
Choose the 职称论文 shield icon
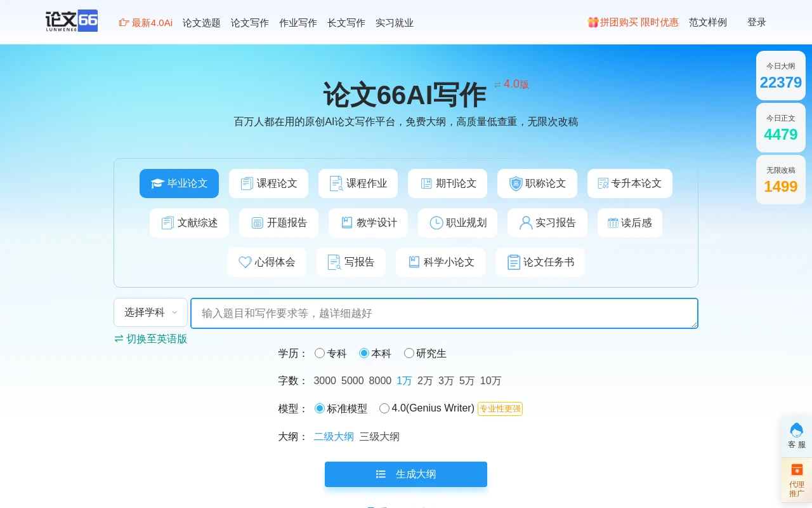[x=516, y=184]
